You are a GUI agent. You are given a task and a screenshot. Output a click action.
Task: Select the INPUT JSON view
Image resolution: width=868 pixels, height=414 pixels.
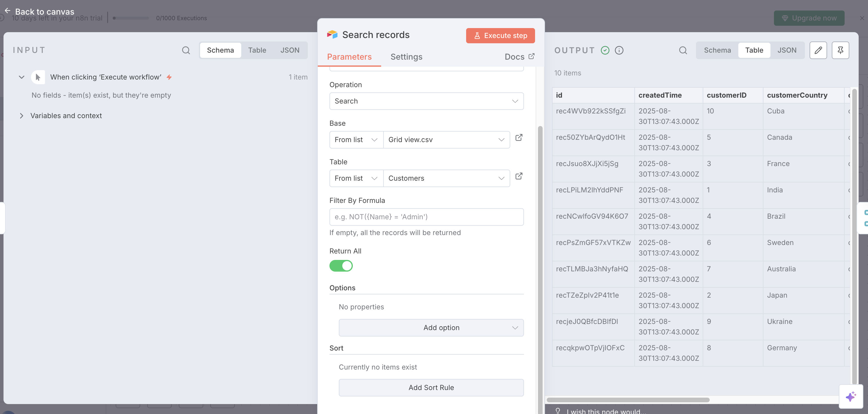tap(290, 50)
